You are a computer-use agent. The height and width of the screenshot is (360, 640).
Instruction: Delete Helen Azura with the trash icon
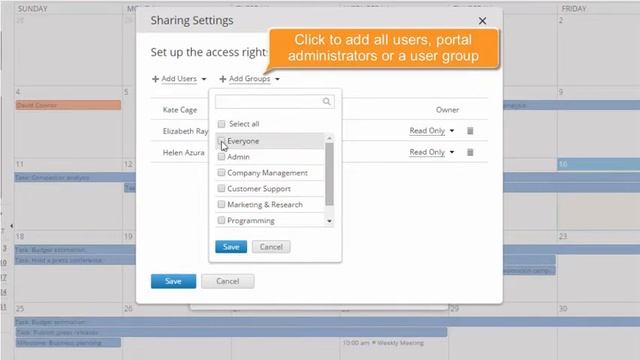[x=470, y=152]
